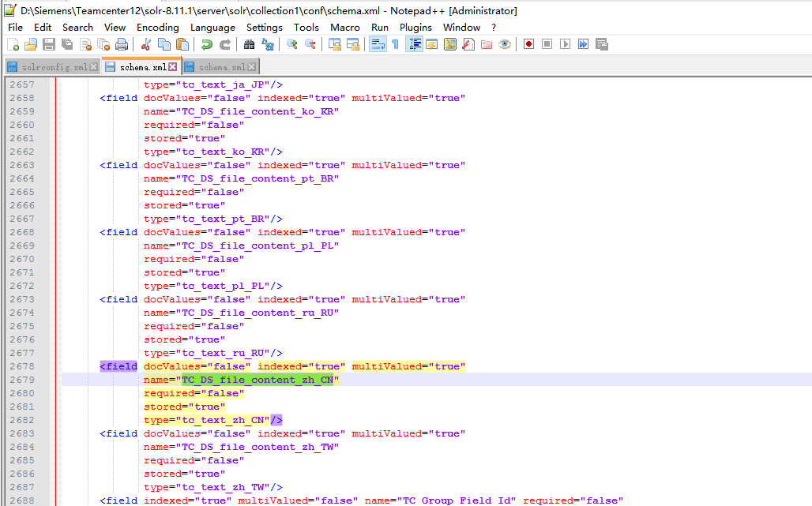This screenshot has height=506, width=812.
Task: Open the Replace dialog toolbar icon
Action: pos(268,44)
